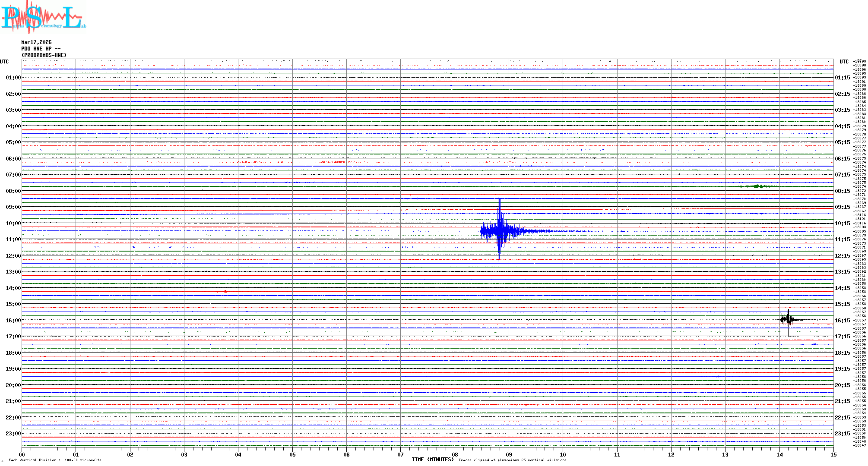Click the PSL seismology lab logo
868x466 pixels.
pyautogui.click(x=43, y=17)
